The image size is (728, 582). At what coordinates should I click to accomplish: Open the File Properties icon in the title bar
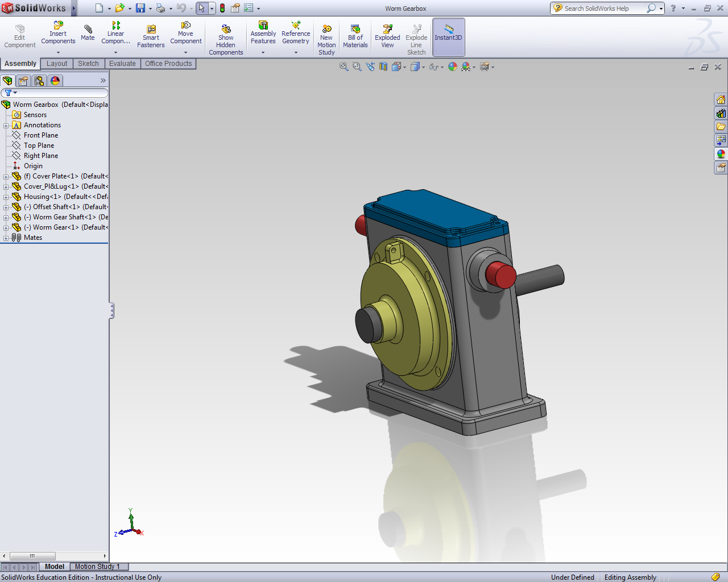(x=235, y=8)
